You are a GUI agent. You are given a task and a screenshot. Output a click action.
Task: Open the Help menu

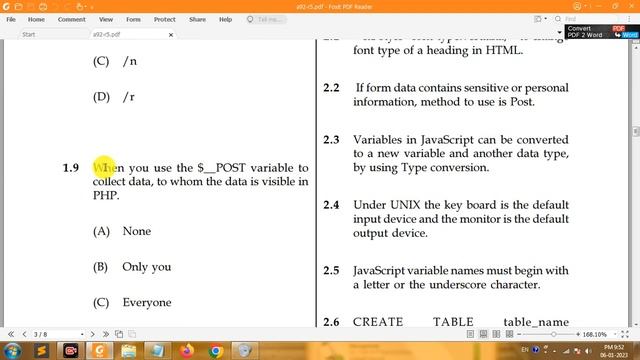pos(225,19)
